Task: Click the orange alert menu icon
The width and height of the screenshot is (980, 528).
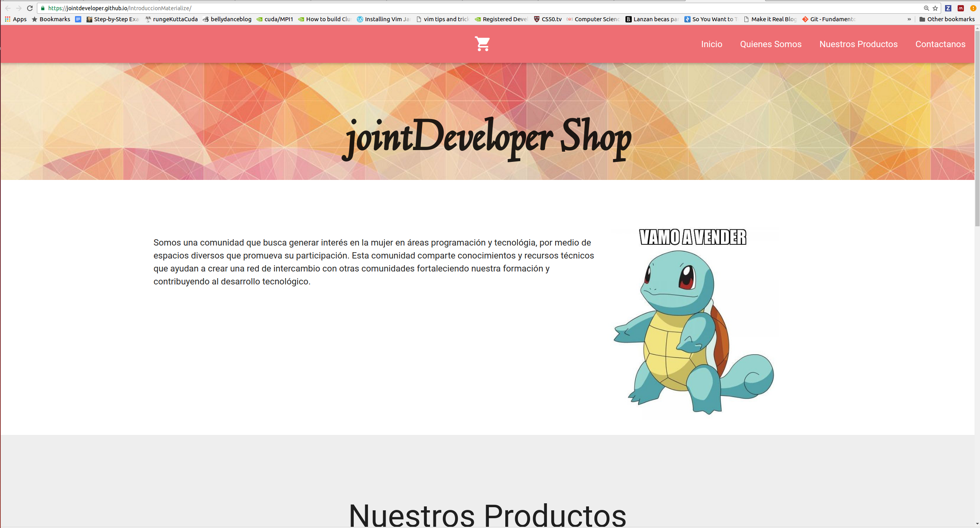Action: tap(973, 8)
